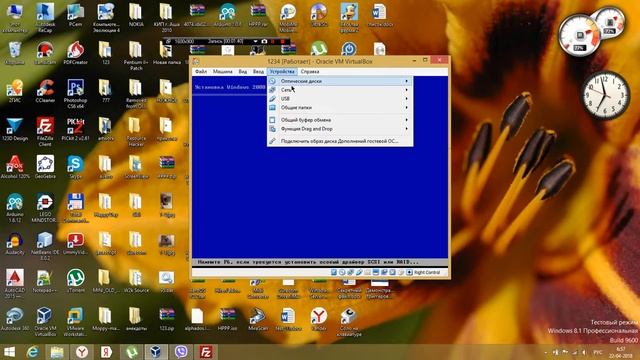
Task: Click VirtualBox window icon in title bar
Action: click(x=196, y=61)
